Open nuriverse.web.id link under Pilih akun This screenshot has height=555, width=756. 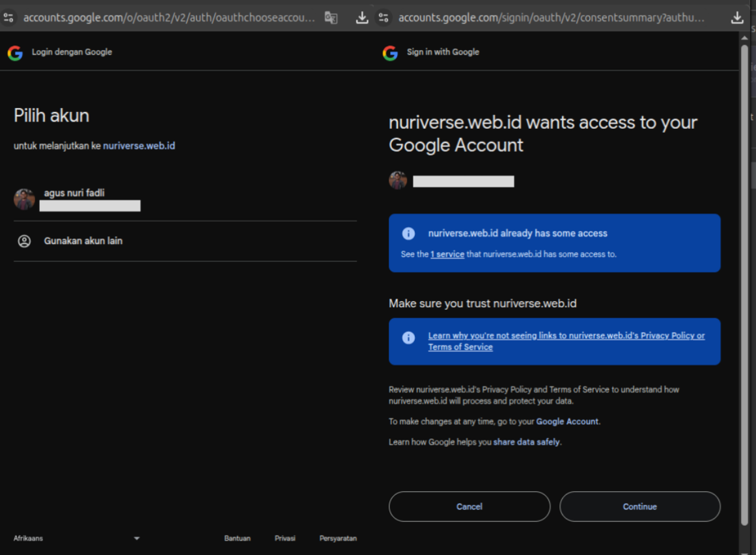click(x=139, y=146)
